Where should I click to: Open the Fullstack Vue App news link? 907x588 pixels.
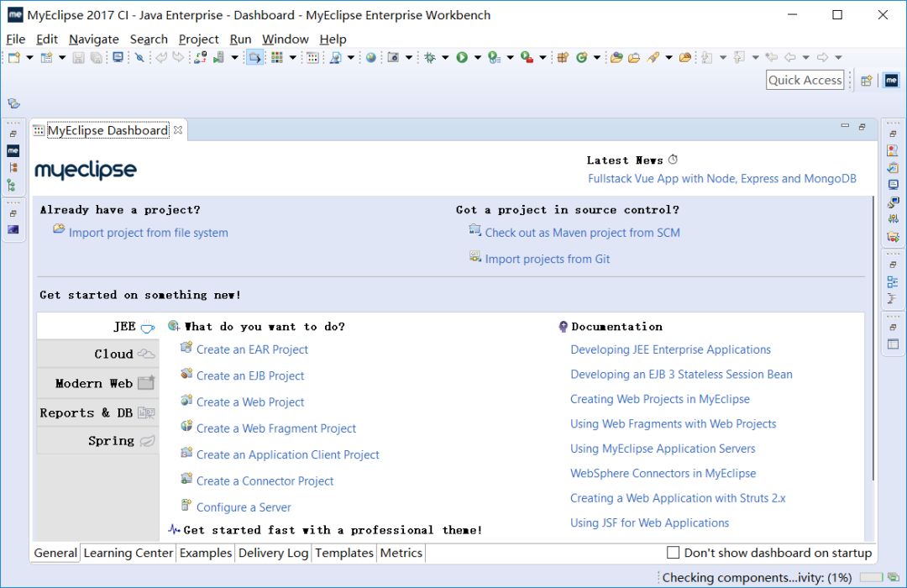[x=722, y=178]
